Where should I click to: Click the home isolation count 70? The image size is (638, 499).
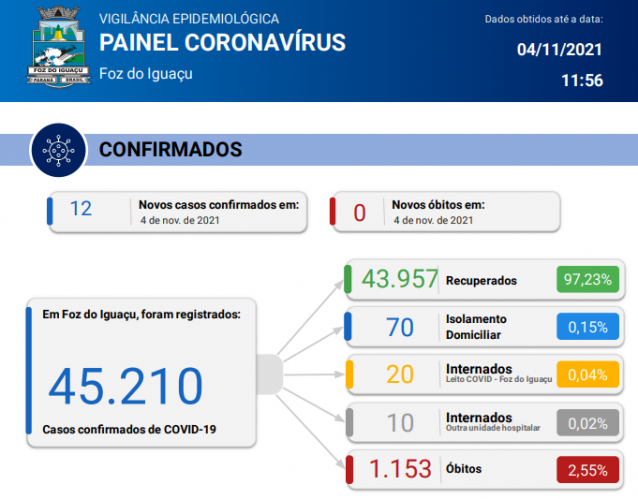pyautogui.click(x=400, y=327)
